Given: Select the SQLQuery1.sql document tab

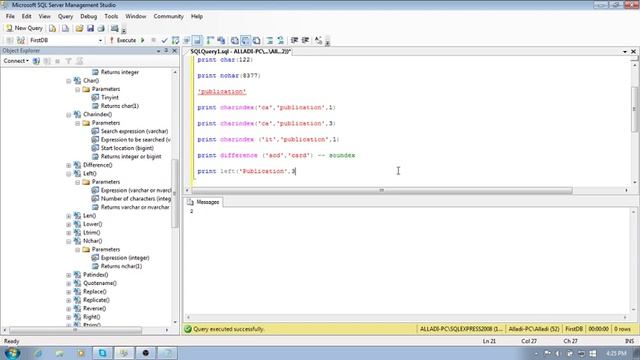Looking at the screenshot, I should (x=240, y=52).
